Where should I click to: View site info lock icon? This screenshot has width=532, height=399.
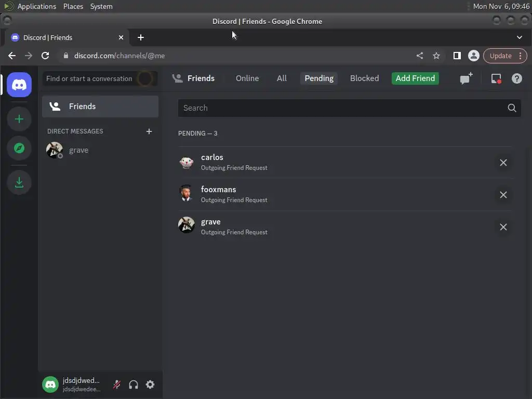click(x=66, y=56)
